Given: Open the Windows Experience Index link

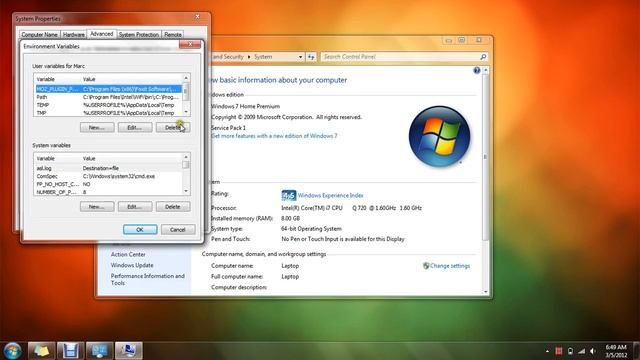Looking at the screenshot, I should pos(330,196).
